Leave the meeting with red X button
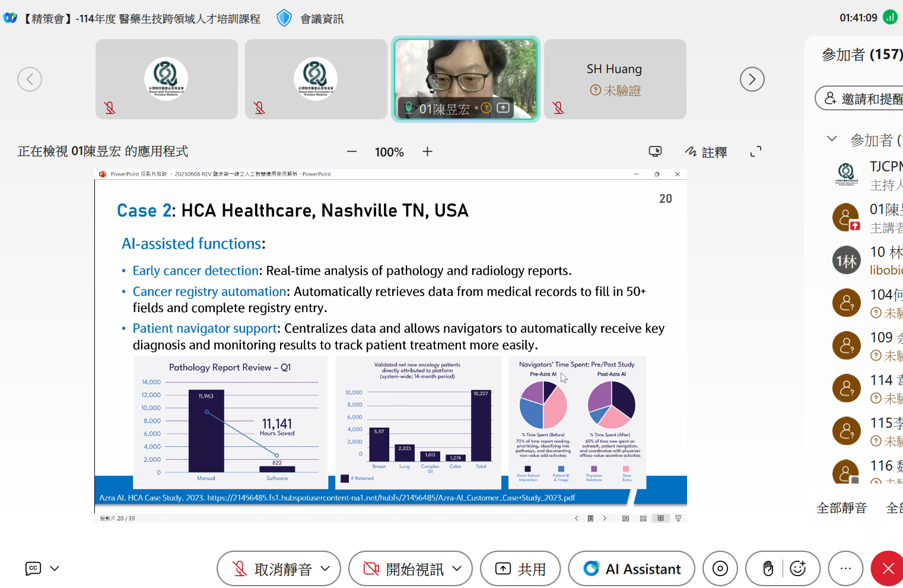The image size is (903, 588). coord(888,568)
